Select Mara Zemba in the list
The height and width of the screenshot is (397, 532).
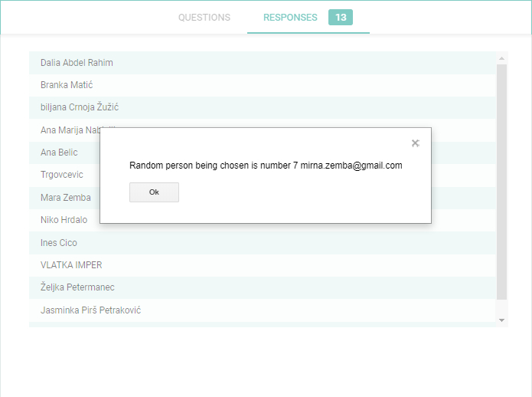(x=66, y=198)
